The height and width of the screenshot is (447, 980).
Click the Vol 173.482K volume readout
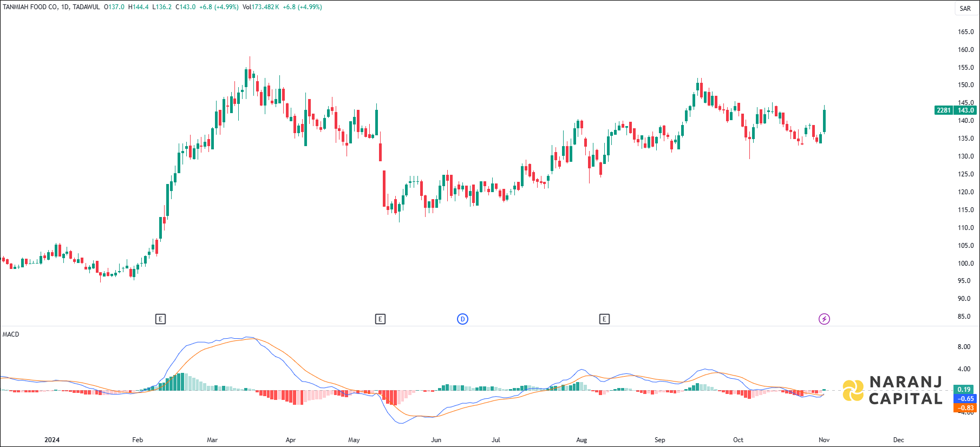pos(261,7)
